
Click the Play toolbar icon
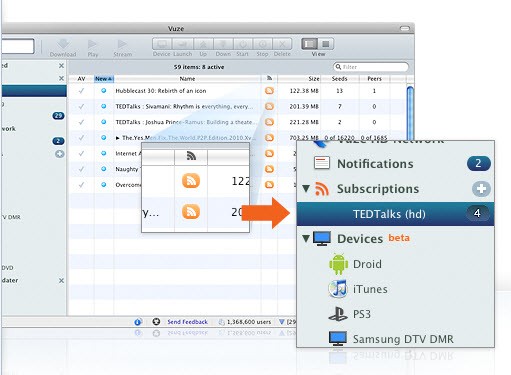pos(92,44)
